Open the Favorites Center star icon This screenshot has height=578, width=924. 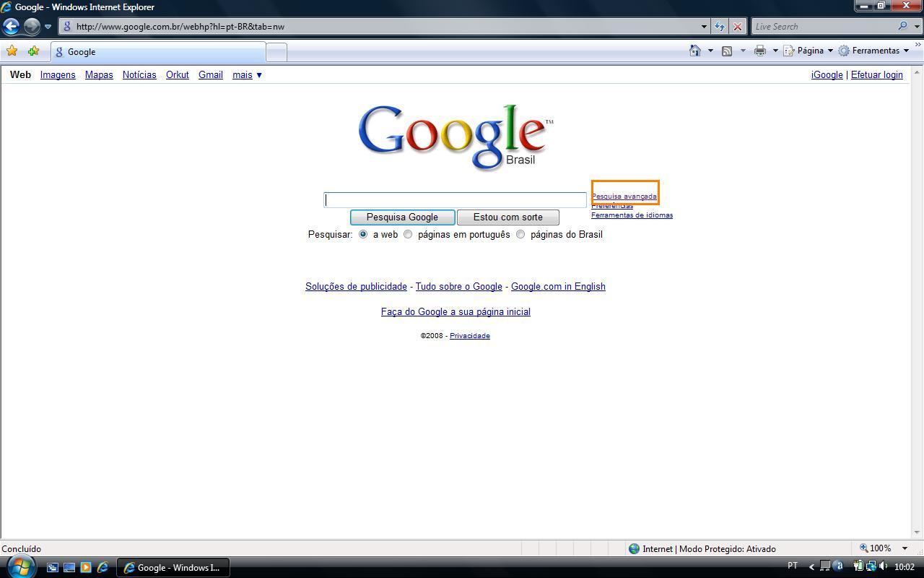[x=12, y=51]
